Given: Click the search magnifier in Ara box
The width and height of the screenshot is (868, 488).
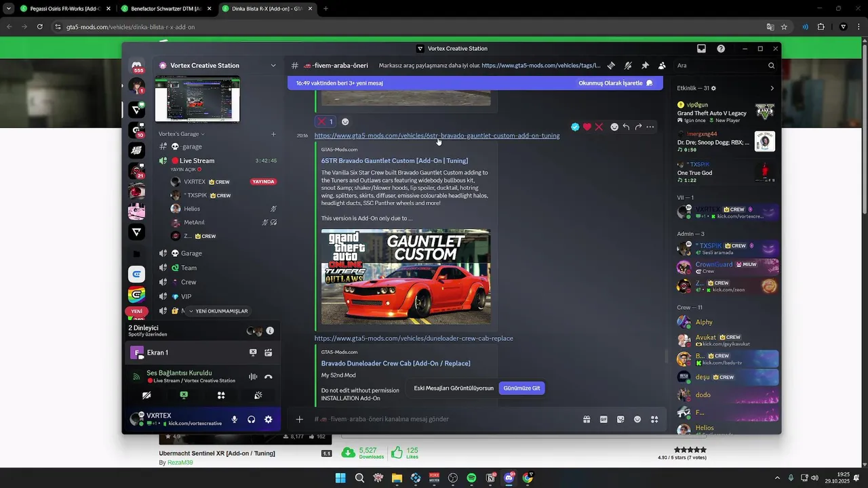Looking at the screenshot, I should (x=771, y=66).
